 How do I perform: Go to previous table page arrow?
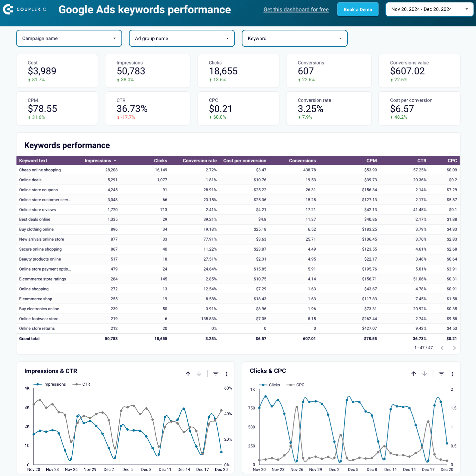(442, 348)
